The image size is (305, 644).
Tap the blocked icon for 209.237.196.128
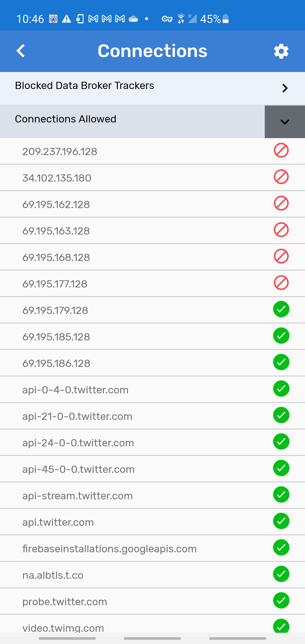coord(281,150)
